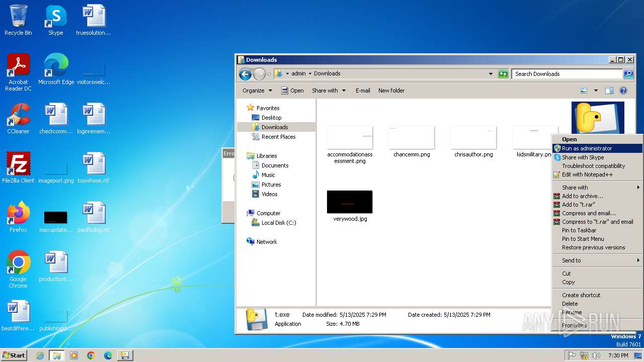This screenshot has width=644, height=362.
Task: Click the E-mail toolbar button
Action: point(363,90)
